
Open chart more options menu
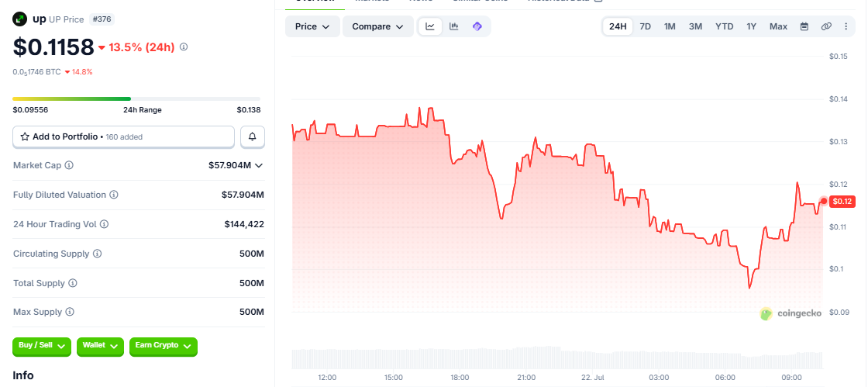pyautogui.click(x=846, y=26)
